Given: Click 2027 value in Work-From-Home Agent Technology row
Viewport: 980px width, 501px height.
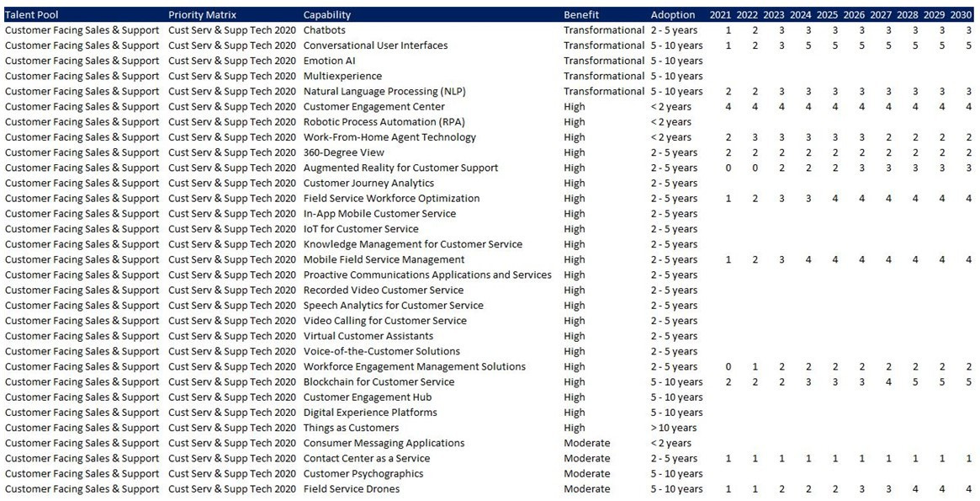Looking at the screenshot, I should (889, 137).
